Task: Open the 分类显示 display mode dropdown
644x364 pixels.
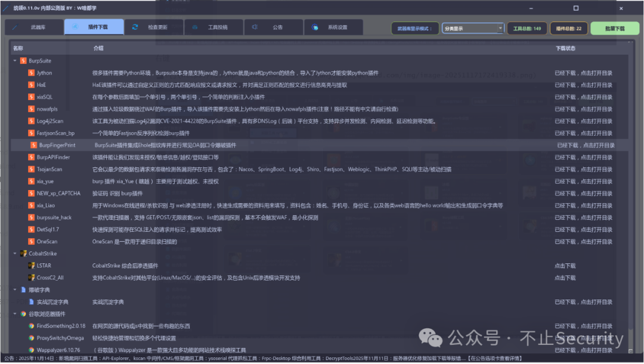Action: [x=473, y=27]
